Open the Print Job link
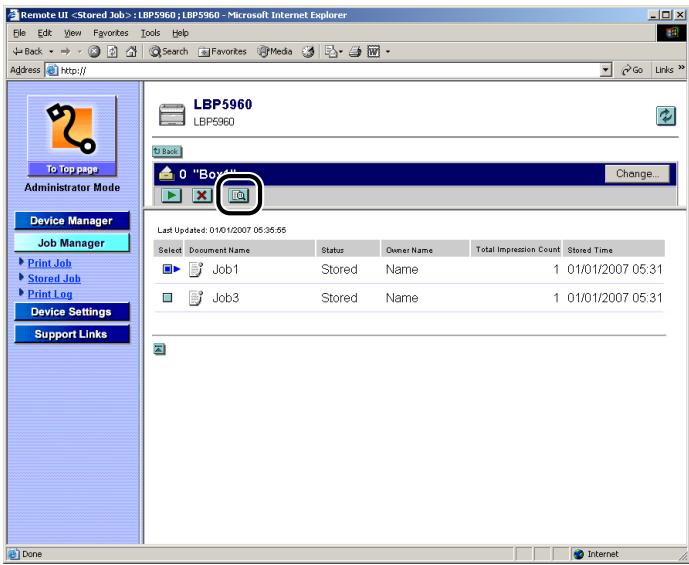This screenshot has width=689, height=565. (x=49, y=263)
